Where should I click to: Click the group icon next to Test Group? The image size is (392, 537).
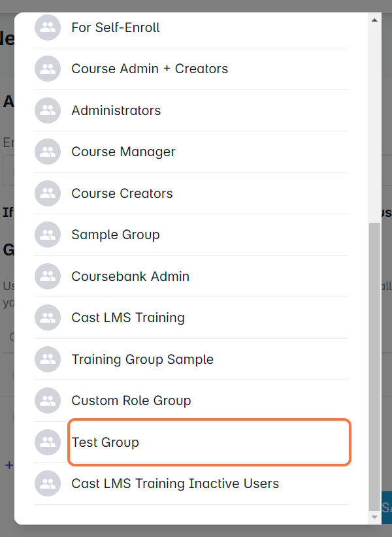(47, 442)
